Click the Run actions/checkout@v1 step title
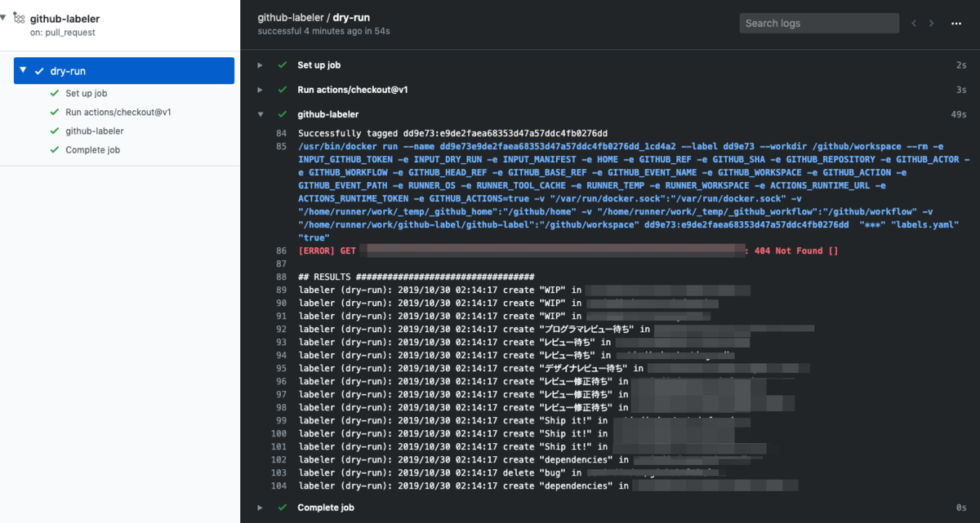The width and height of the screenshot is (980, 523). 353,90
